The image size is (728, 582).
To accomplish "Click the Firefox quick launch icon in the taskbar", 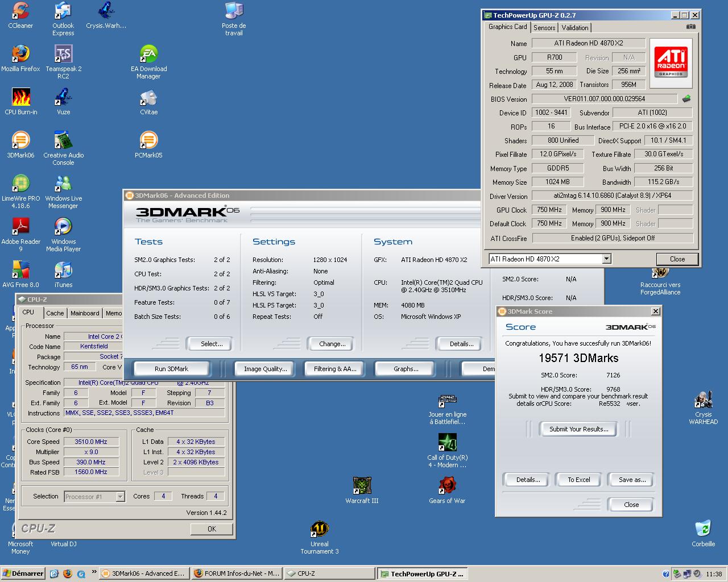I will click(x=68, y=574).
